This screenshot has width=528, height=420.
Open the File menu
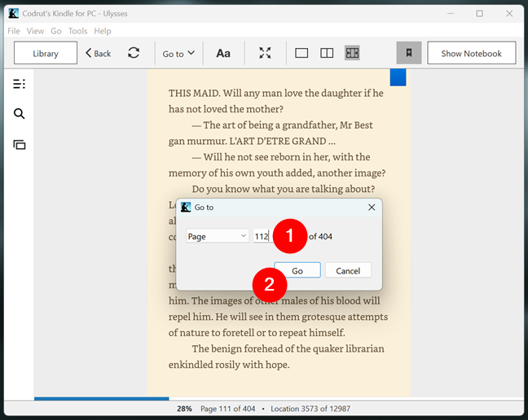coord(13,31)
